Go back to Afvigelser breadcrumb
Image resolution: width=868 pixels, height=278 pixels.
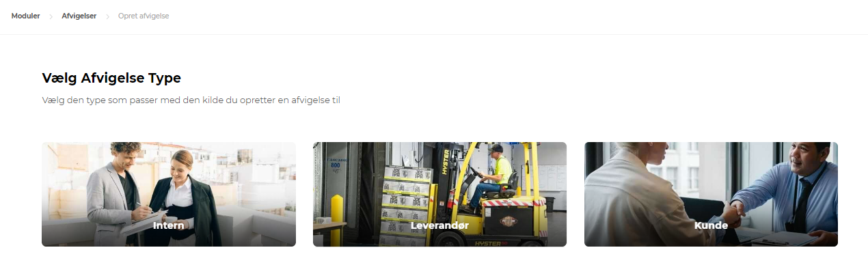[79, 16]
